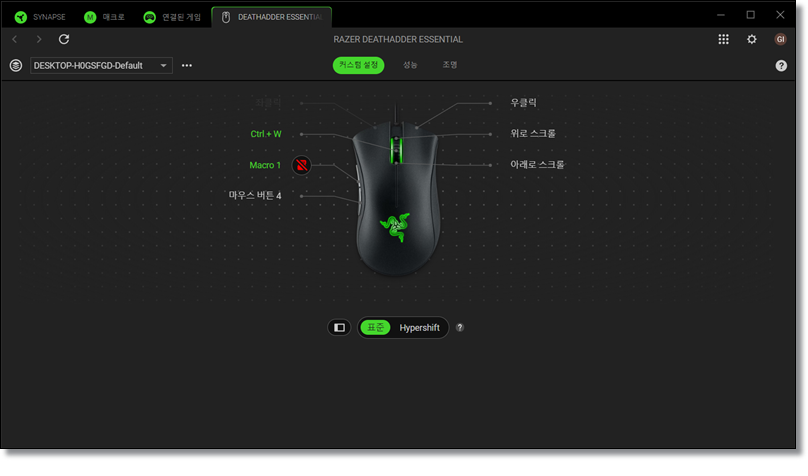Go back with the left arrow
The height and width of the screenshot is (476, 808).
[x=15, y=39]
